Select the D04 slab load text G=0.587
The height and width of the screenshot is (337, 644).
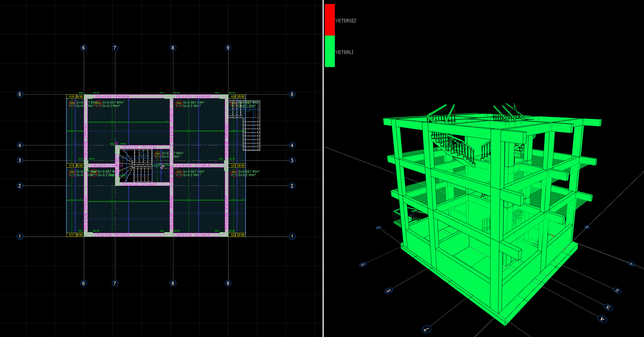194,102
